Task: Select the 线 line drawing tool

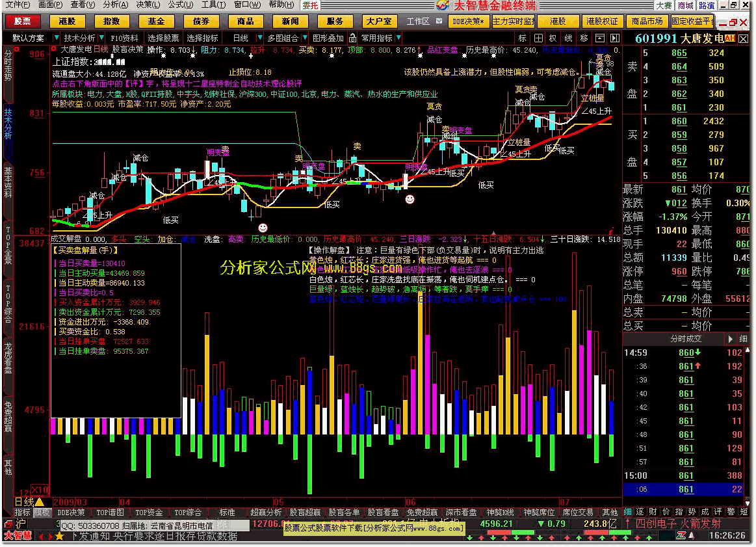Action: click(x=569, y=38)
